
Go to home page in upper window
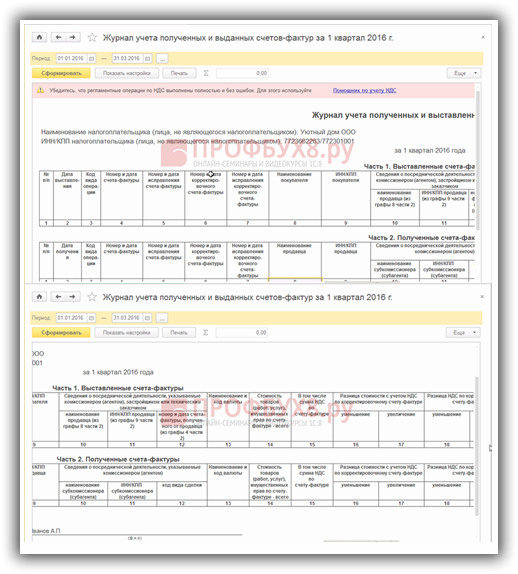coord(40,37)
